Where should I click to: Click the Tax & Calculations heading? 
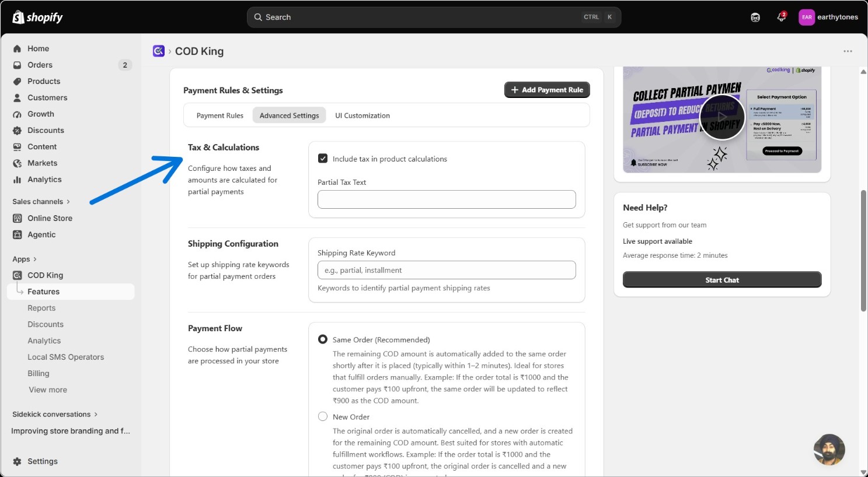point(224,148)
